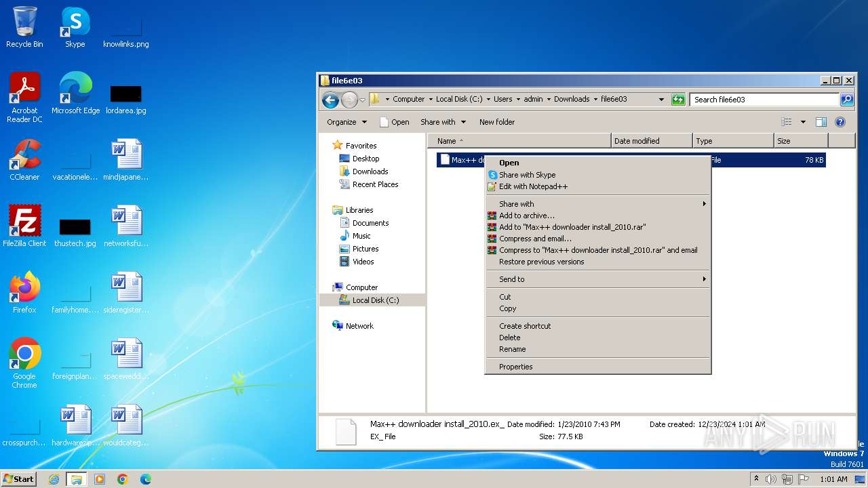
Task: Choose Add to archive... option
Action: pyautogui.click(x=598, y=216)
